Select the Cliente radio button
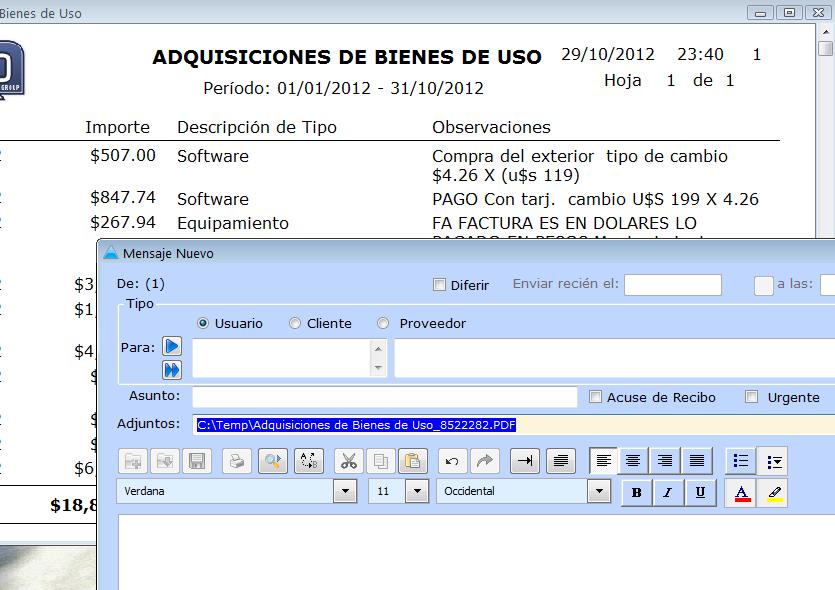The image size is (835, 590). click(x=295, y=323)
